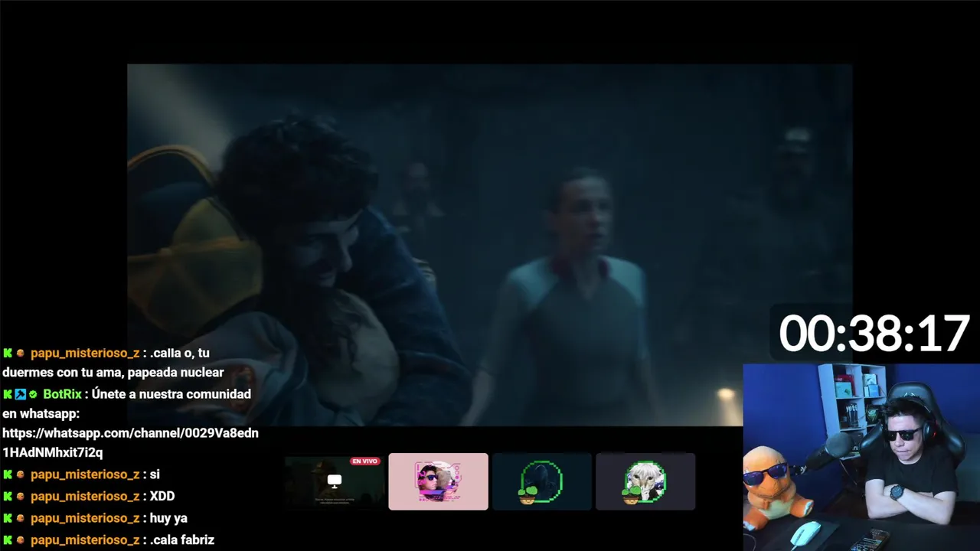The image size is (980, 551).
Task: Click papu_misterioso_z on the 'XDD' message
Action: (85, 496)
